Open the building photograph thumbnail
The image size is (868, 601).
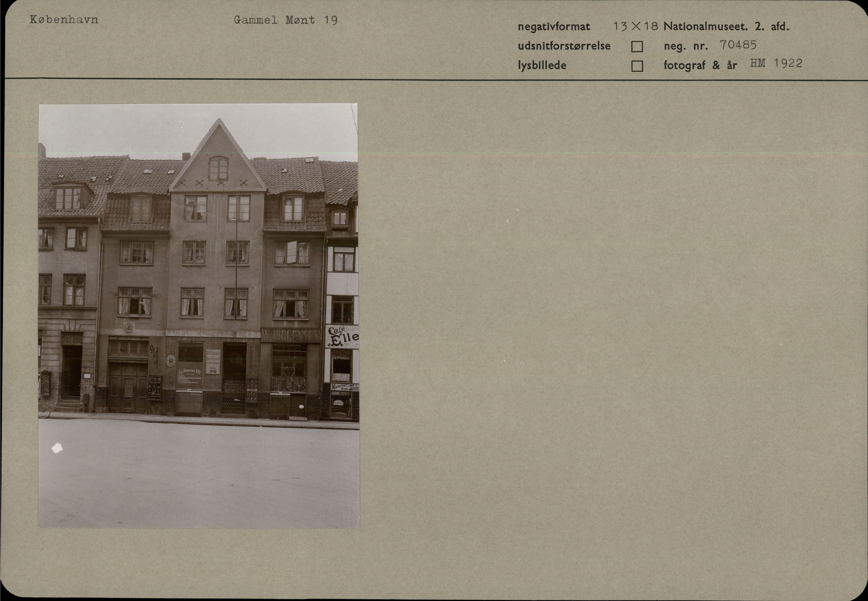pos(199,316)
